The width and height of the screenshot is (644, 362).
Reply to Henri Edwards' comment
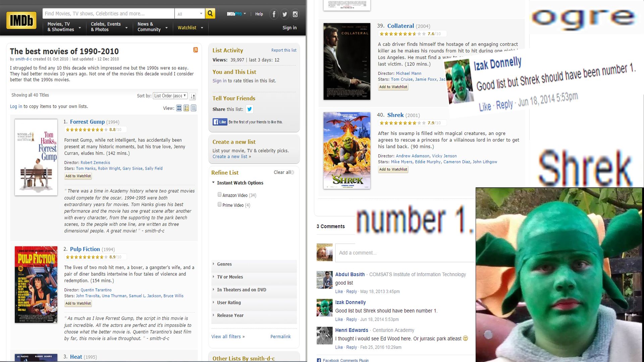(352, 347)
